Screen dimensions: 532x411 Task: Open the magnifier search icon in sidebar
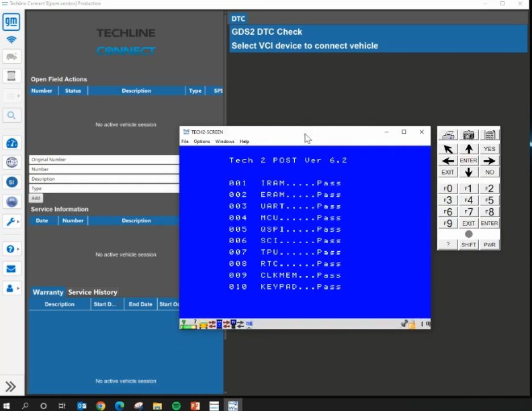11,116
